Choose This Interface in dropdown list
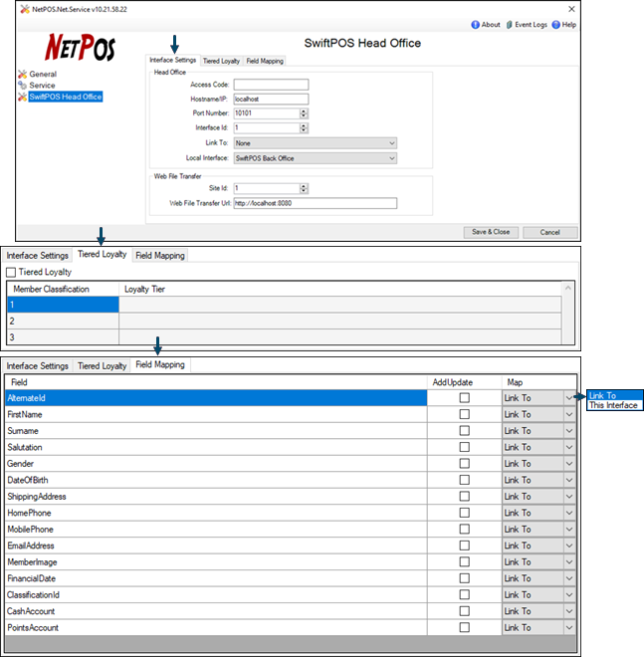The image size is (644, 657). tap(614, 405)
